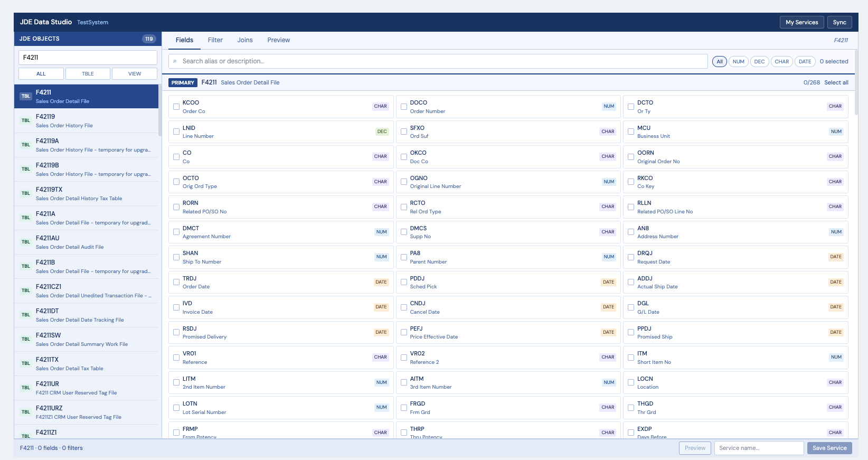Click the TBL badge beside F4211DT
The width and height of the screenshot is (868, 460).
(x=26, y=315)
